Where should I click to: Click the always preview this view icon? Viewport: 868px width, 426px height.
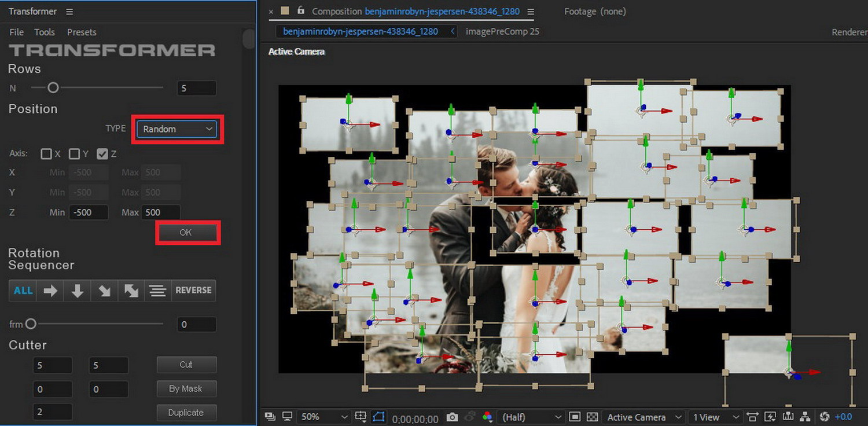270,417
